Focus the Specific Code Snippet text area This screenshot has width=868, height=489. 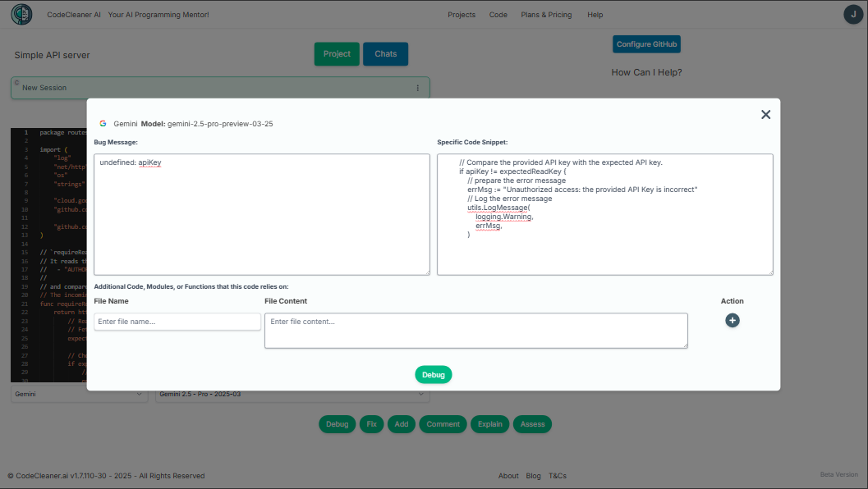tap(605, 215)
